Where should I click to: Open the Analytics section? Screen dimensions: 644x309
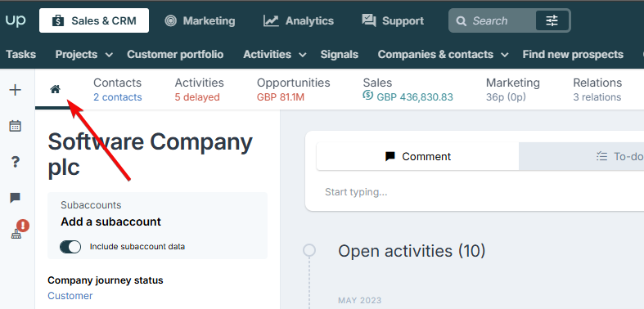click(299, 20)
